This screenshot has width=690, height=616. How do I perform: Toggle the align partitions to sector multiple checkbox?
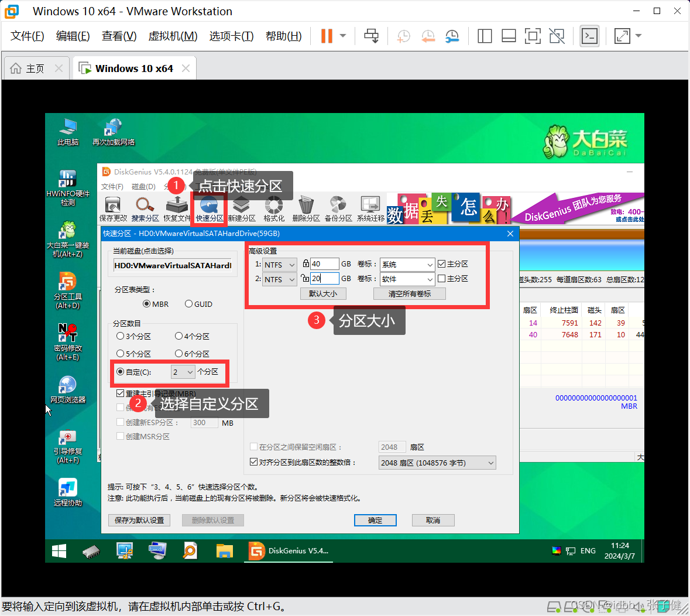click(253, 462)
